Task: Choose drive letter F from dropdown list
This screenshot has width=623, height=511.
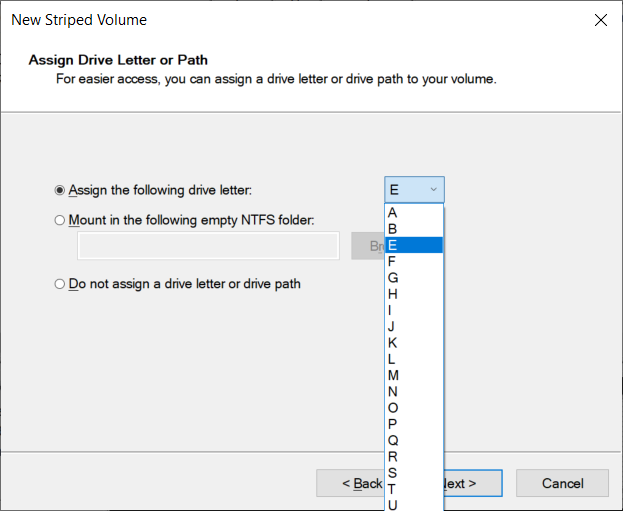Action: click(414, 261)
